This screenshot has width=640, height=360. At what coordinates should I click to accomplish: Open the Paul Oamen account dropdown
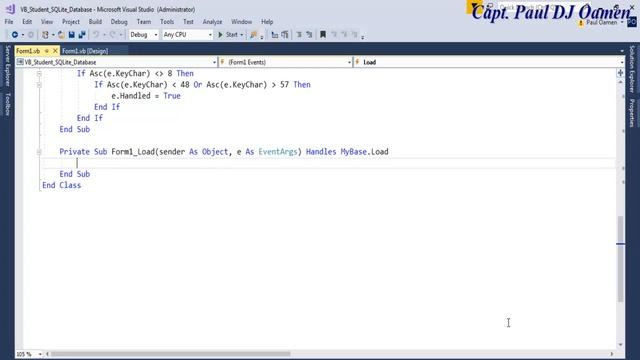coord(622,22)
